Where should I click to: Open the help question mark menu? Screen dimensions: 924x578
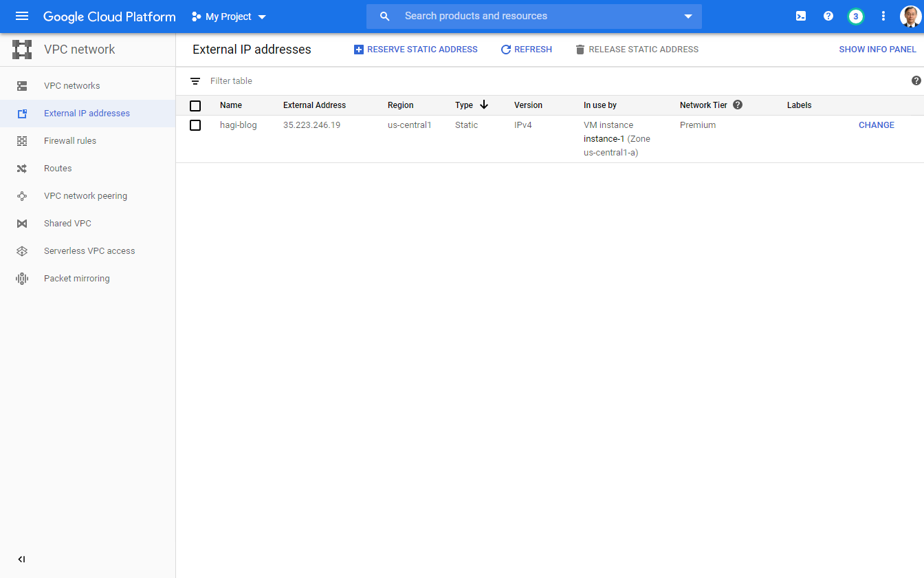tap(828, 17)
